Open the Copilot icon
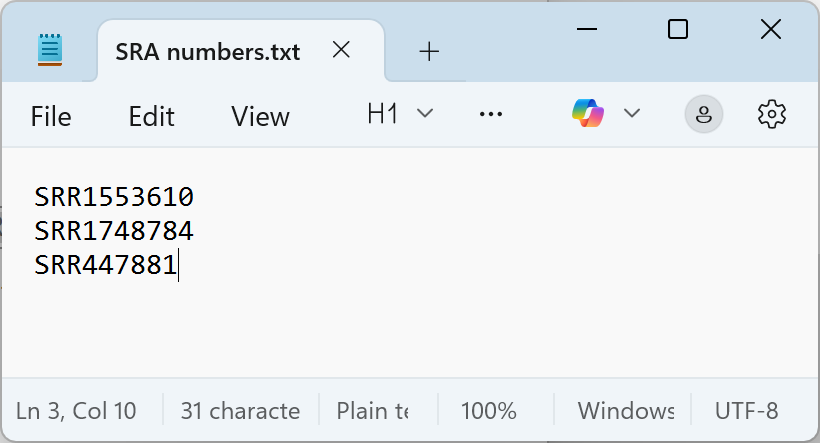Viewport: 820px width, 443px height. click(588, 113)
